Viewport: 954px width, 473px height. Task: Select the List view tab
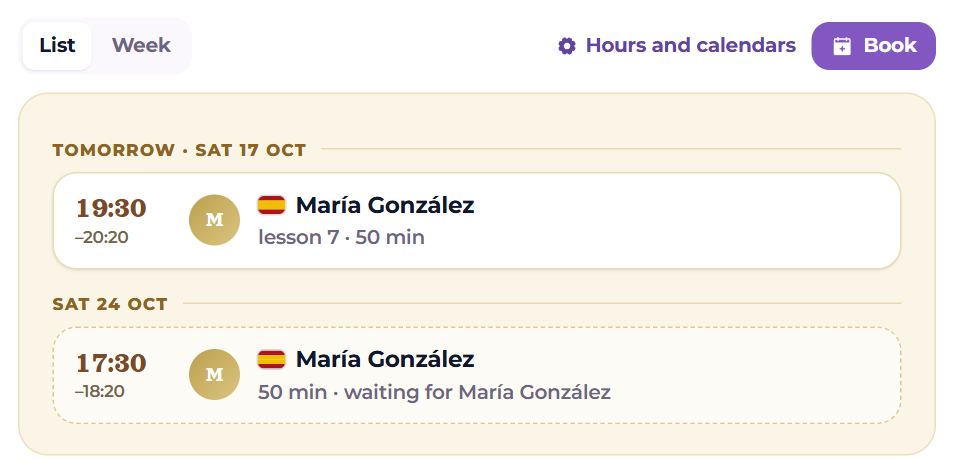[x=57, y=46]
